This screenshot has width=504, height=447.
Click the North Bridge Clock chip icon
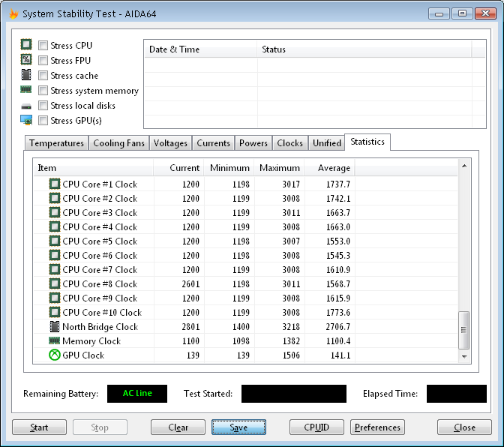pos(54,326)
